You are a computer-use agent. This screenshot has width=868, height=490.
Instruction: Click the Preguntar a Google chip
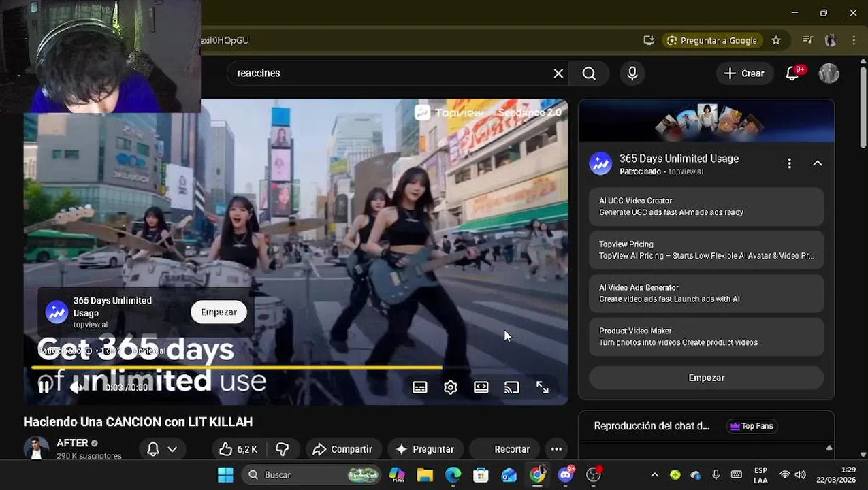pos(713,40)
